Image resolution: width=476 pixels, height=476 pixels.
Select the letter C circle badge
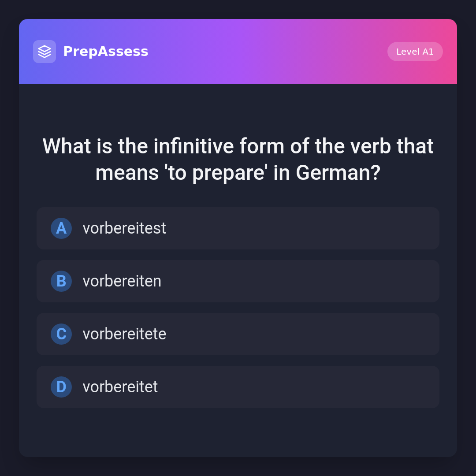click(x=61, y=334)
